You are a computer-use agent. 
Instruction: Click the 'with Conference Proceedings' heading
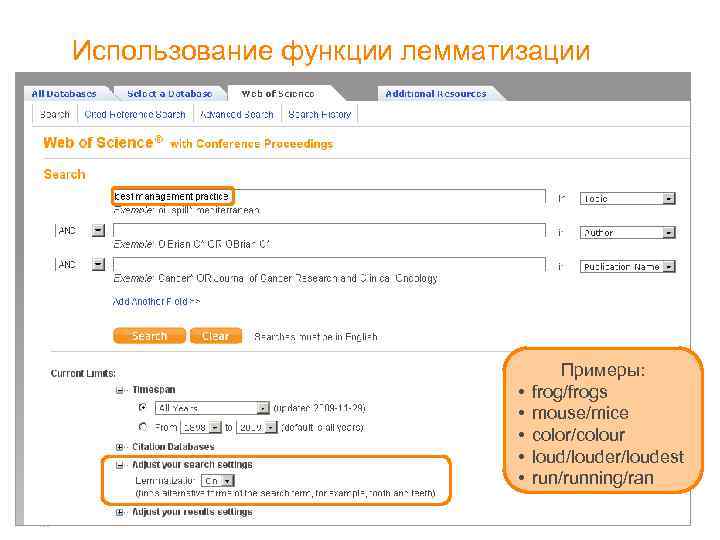click(x=251, y=144)
